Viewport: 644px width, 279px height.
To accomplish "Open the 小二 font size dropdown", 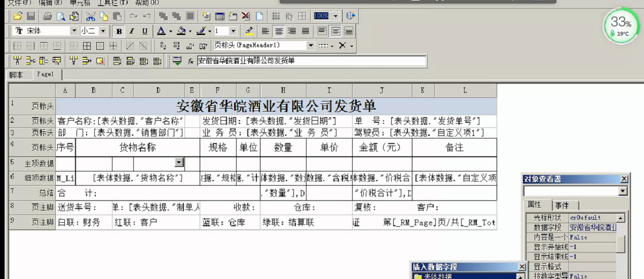I will (103, 31).
